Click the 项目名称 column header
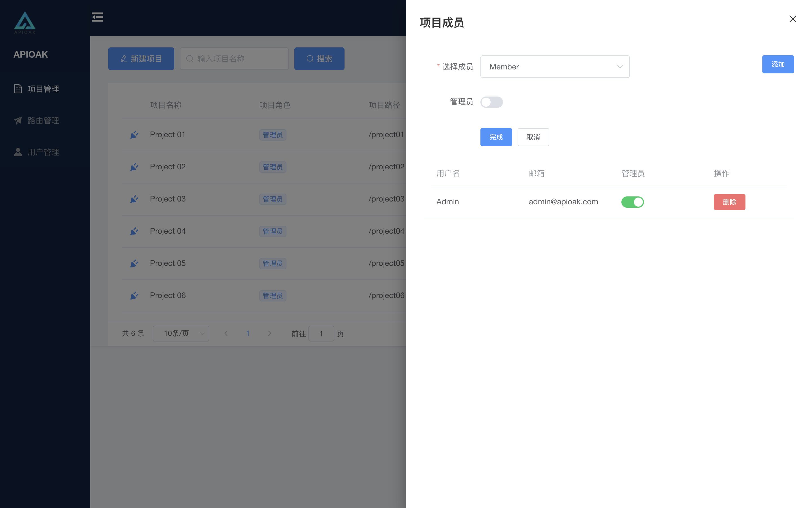Screen dimensions: 812x508 (166, 105)
